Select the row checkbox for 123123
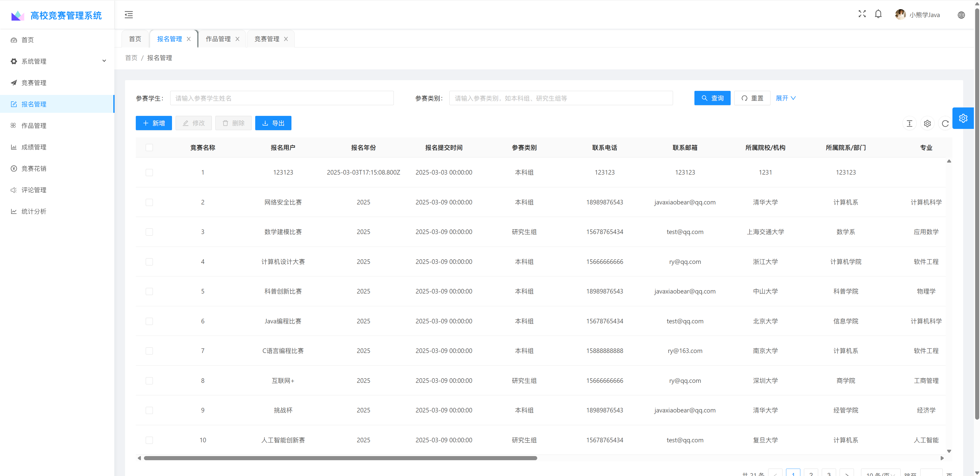Viewport: 980px width, 476px height. point(149,172)
